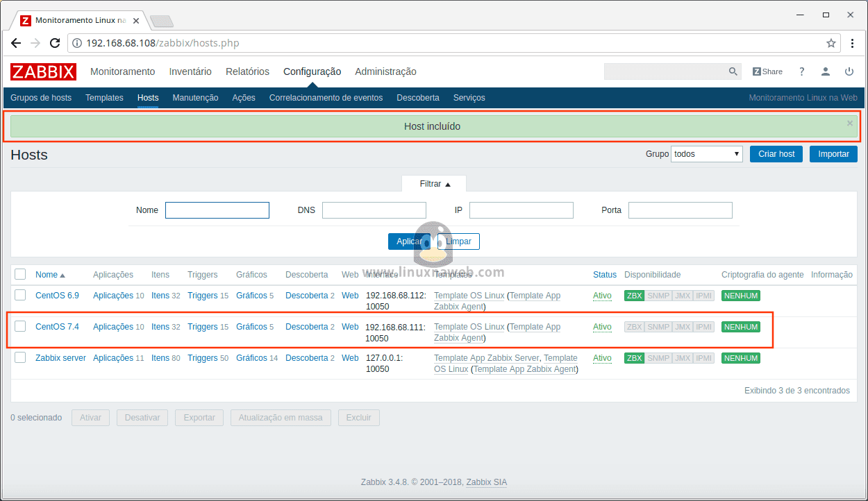
Task: Check the CentOS 7.4 host checkbox
Action: (20, 326)
